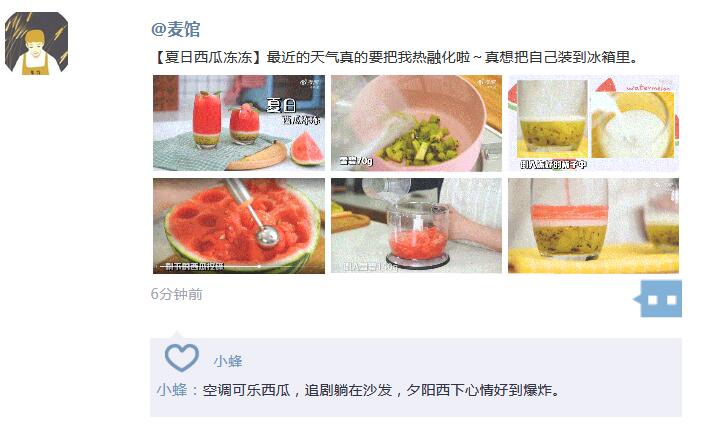Viewport: 701px width, 427px height.
Task: Open the 麦馆 profile avatar picture
Action: click(36, 43)
